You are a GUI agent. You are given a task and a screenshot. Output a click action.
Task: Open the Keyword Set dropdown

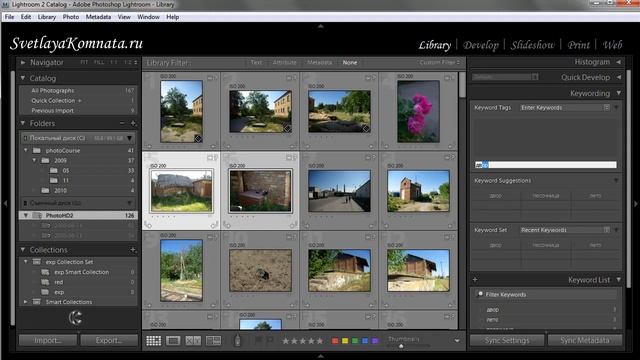pyautogui.click(x=565, y=230)
